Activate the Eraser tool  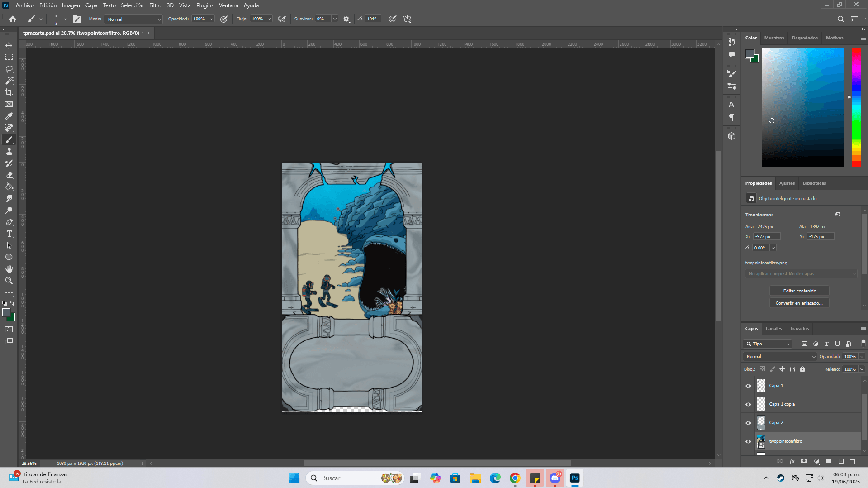click(9, 175)
